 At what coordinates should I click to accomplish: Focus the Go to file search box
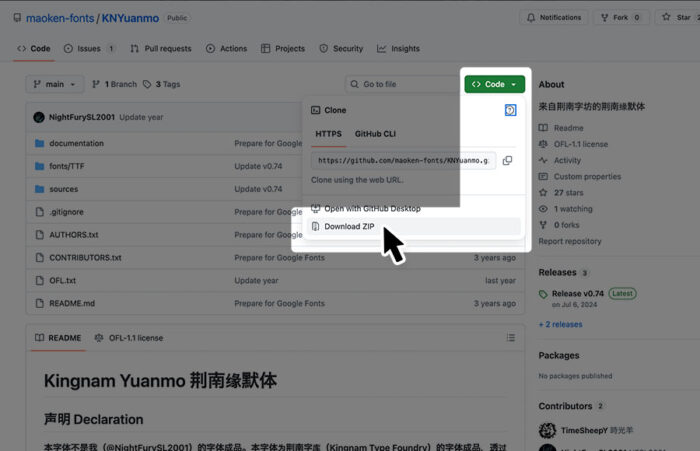click(x=402, y=84)
